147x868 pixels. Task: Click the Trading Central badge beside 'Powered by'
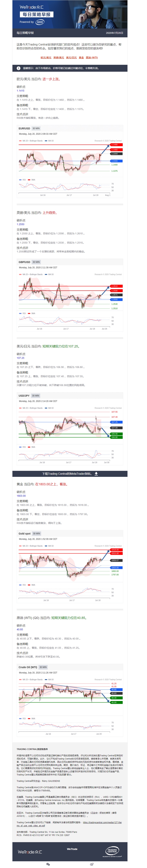[40, 22]
